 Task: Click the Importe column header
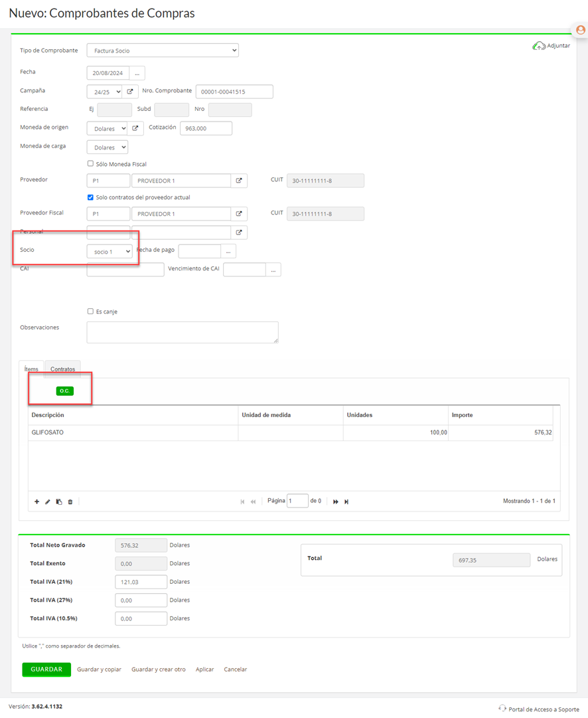click(500, 415)
